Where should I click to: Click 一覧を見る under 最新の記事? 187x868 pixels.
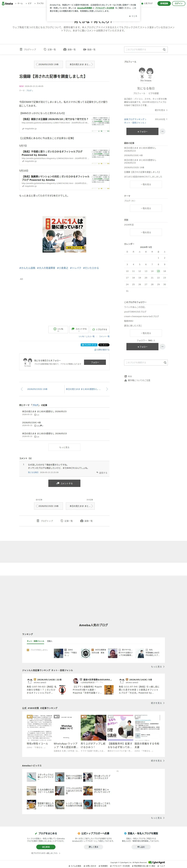coord(146,184)
